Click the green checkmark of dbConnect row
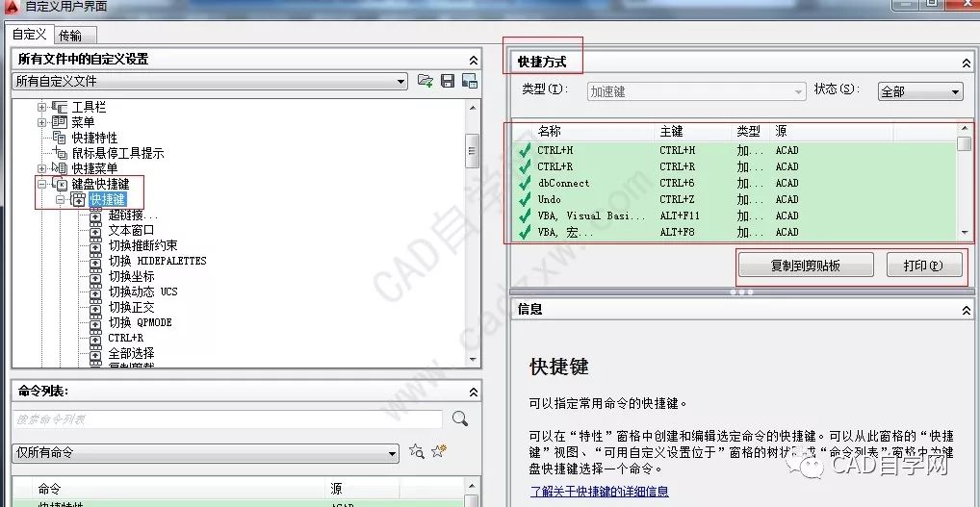The image size is (980, 507). pos(525,184)
